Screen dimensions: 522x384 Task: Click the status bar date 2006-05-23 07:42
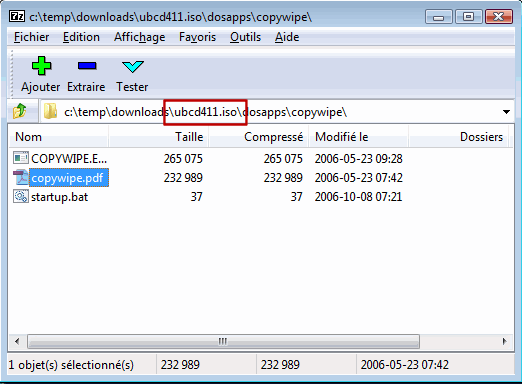(404, 365)
